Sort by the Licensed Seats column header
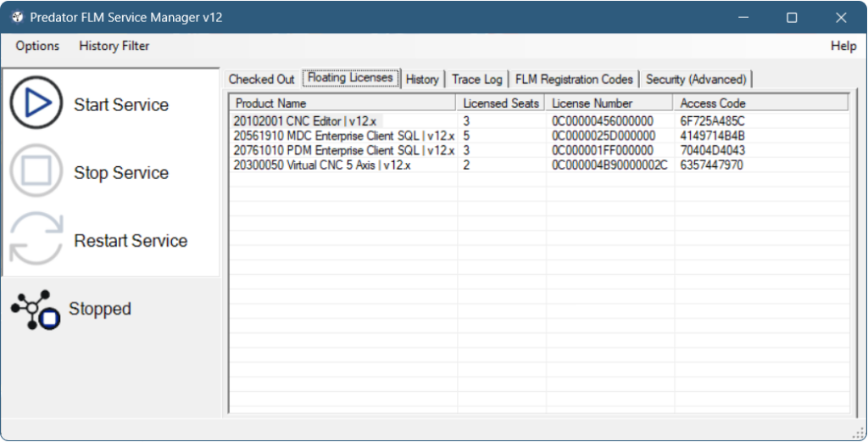Image resolution: width=868 pixels, height=442 pixels. click(500, 103)
